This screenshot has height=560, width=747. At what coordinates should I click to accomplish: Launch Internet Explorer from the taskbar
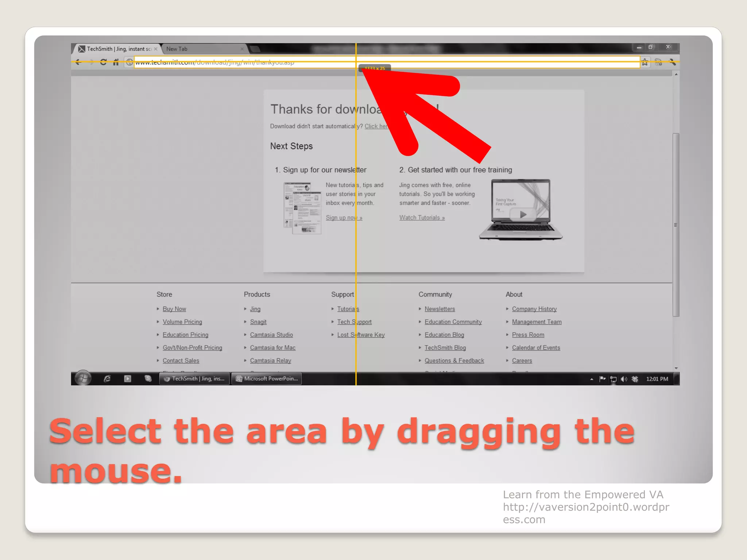pyautogui.click(x=107, y=379)
